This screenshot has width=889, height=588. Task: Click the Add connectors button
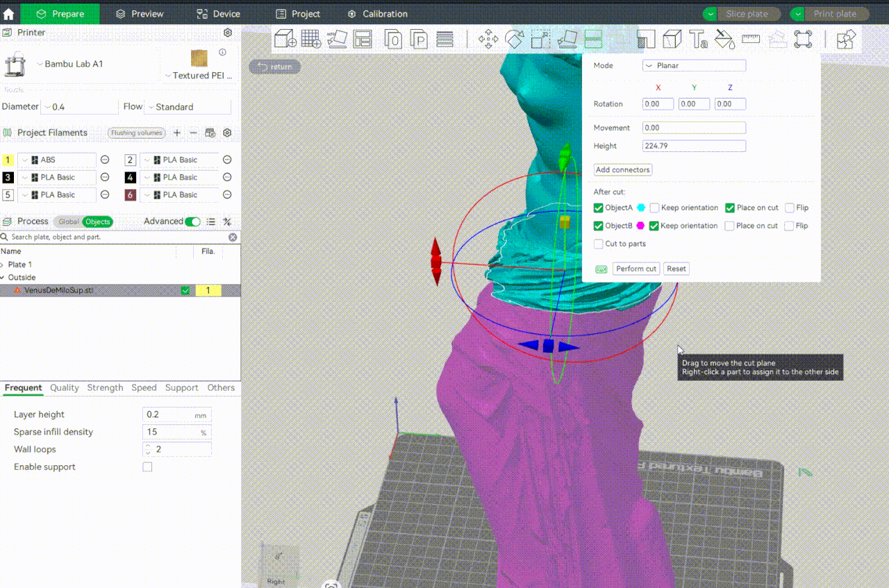(623, 169)
